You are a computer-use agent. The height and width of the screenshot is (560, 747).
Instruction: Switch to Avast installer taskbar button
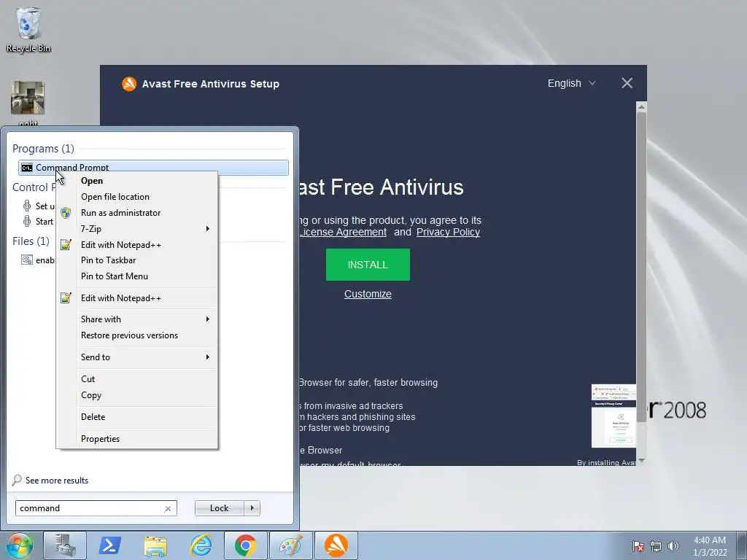tap(336, 545)
